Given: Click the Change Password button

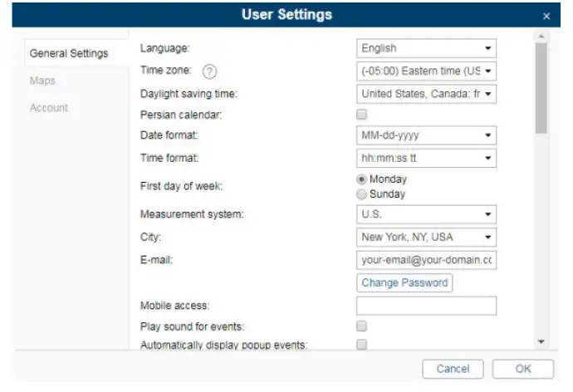Looking at the screenshot, I should pyautogui.click(x=405, y=282).
